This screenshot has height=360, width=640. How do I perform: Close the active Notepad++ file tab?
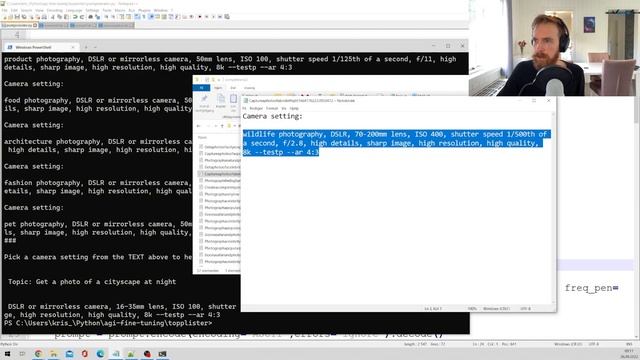coord(35,25)
